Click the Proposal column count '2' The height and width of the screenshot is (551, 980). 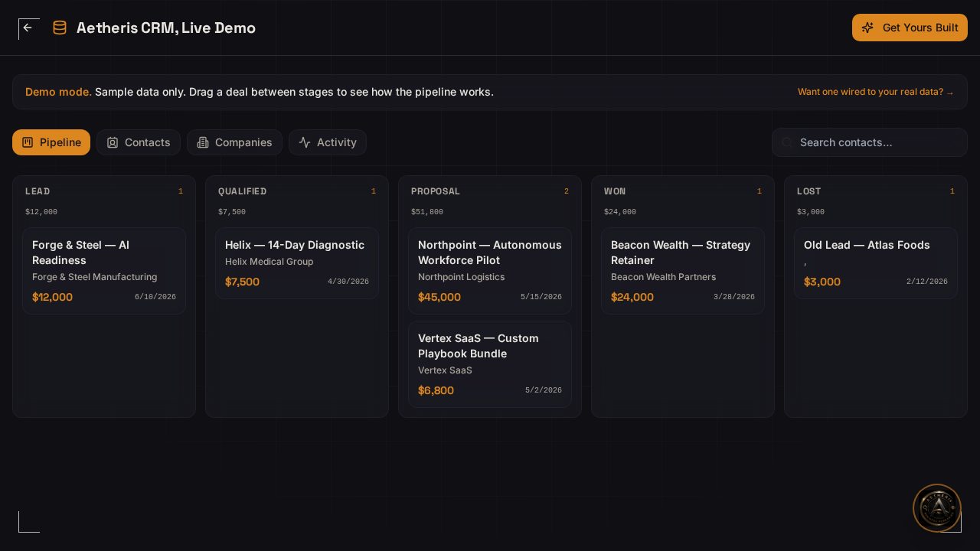tap(567, 191)
